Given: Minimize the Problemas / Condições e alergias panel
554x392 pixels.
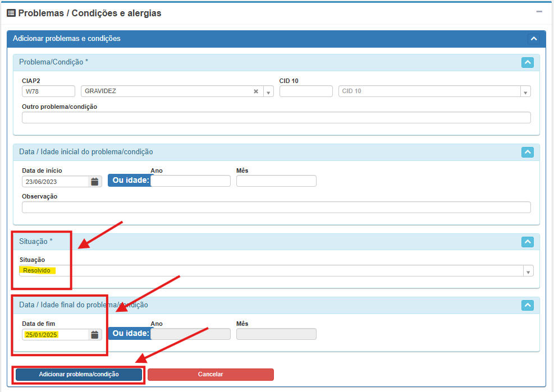Looking at the screenshot, I should pos(539,12).
